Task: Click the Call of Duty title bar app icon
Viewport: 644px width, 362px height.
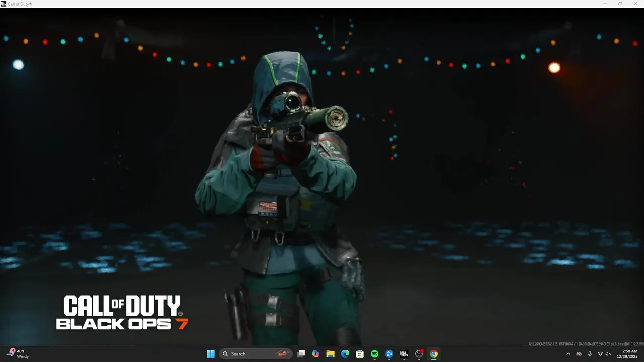Action: 3,4
